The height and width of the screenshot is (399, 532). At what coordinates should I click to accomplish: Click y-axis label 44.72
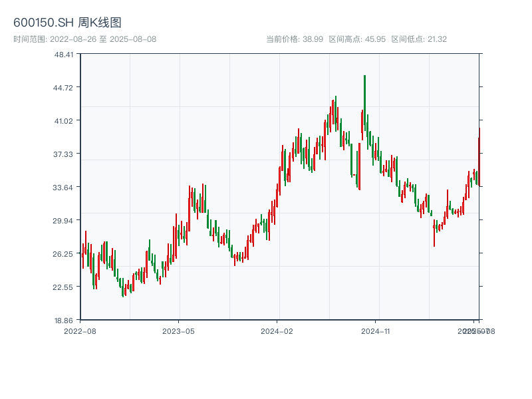click(x=63, y=88)
